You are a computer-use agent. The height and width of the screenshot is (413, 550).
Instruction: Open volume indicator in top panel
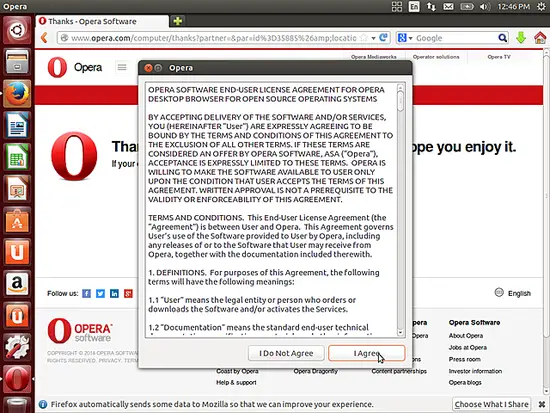[484, 6]
